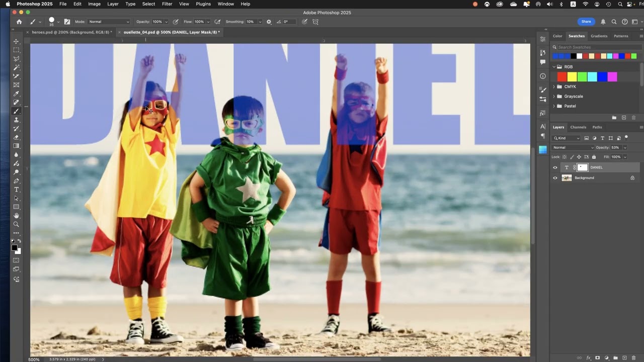Screen dimensions: 644x362
Task: Select the Clone Stamp tool
Action: pyautogui.click(x=16, y=120)
